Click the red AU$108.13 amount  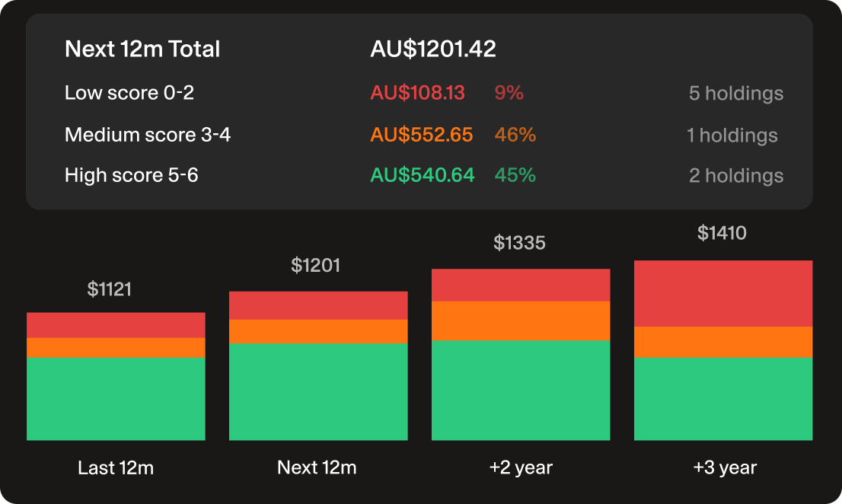click(417, 93)
